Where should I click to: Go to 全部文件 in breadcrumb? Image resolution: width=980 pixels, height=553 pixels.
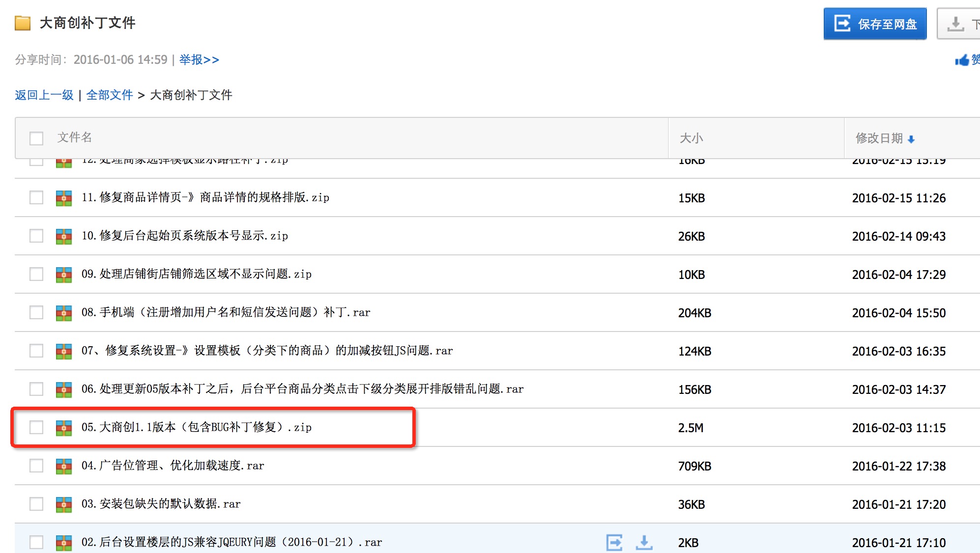click(x=110, y=95)
